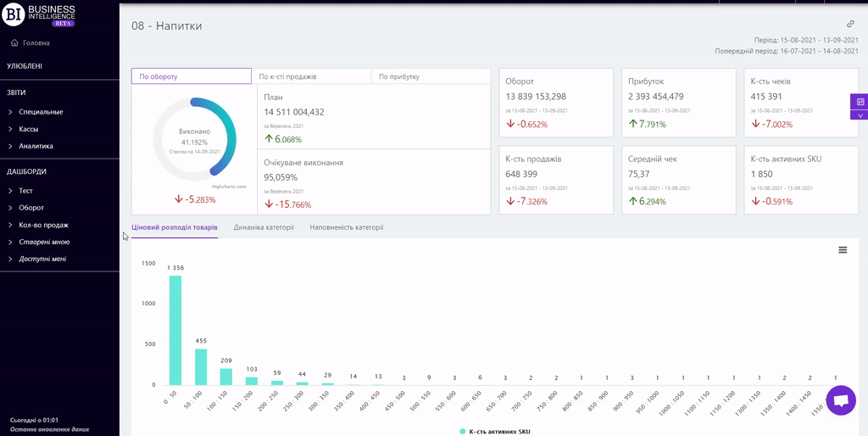Open the Динаміка категорії tab
The height and width of the screenshot is (436, 868).
264,227
